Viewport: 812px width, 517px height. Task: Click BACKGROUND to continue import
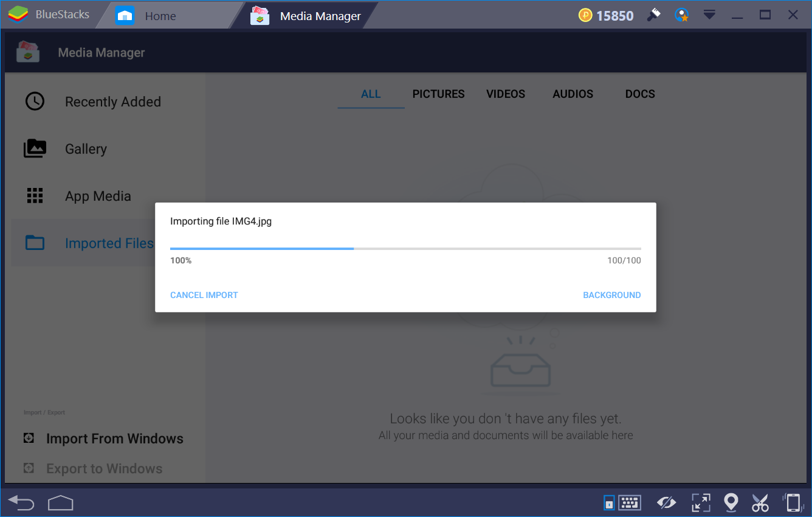tap(611, 295)
